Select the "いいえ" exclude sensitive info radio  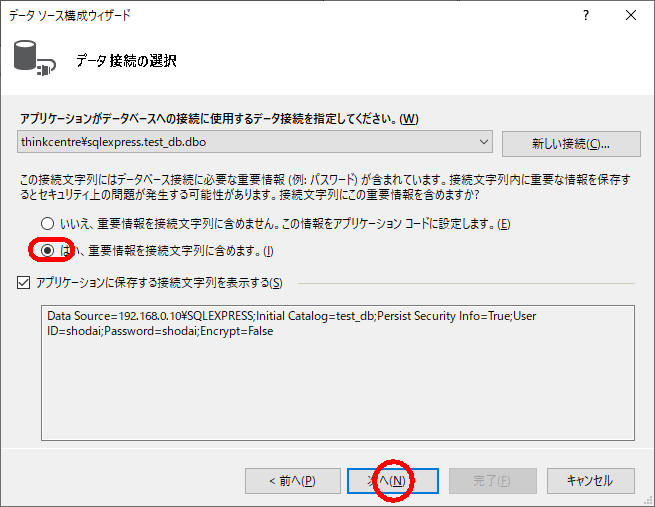pyautogui.click(x=47, y=223)
